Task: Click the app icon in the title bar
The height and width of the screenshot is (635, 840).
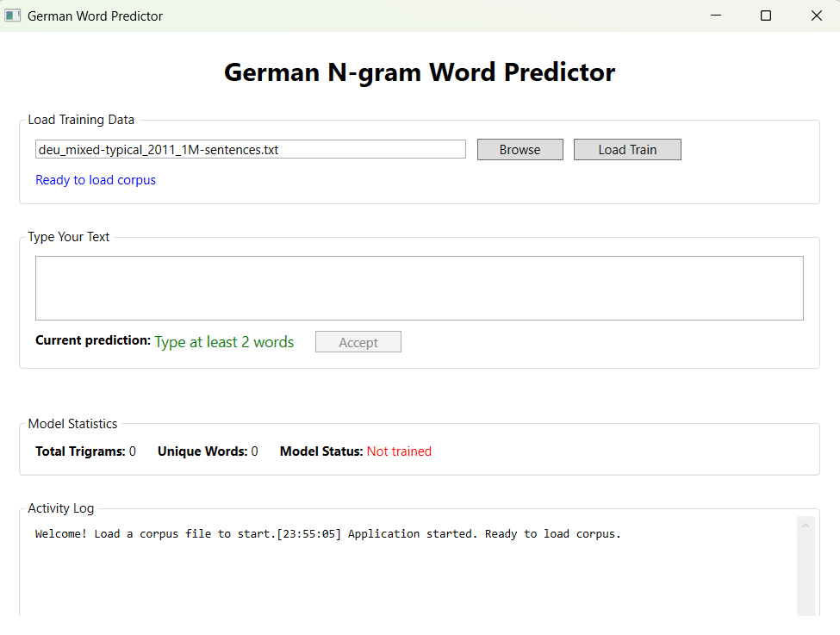Action: [x=12, y=16]
